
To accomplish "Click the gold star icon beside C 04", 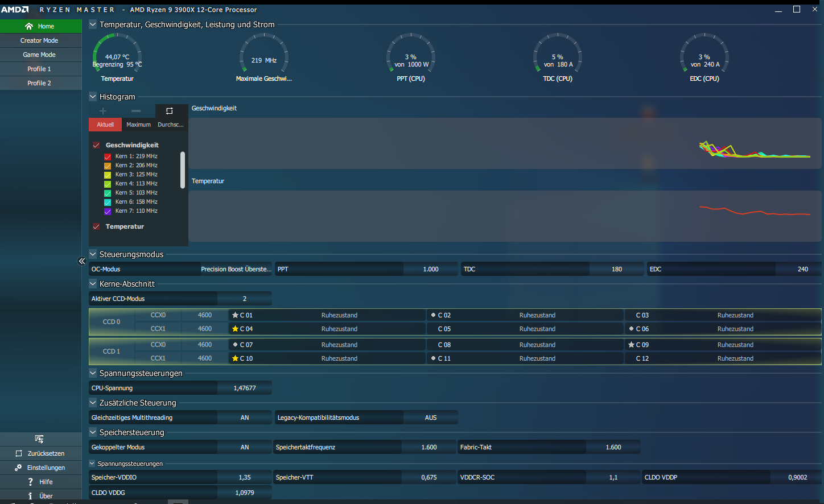I will point(235,329).
